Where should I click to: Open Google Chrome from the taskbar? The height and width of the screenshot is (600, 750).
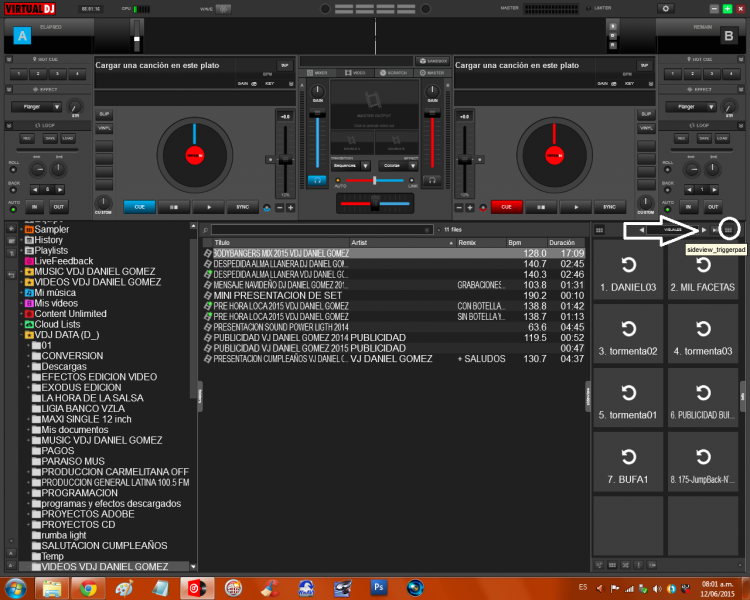point(88,588)
